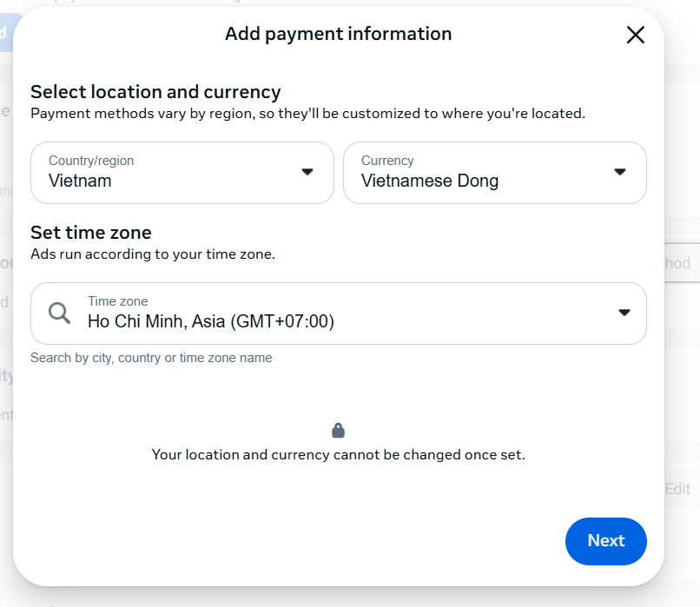The height and width of the screenshot is (607, 700).
Task: Expand the Country/region dropdown arrow
Action: (x=307, y=172)
